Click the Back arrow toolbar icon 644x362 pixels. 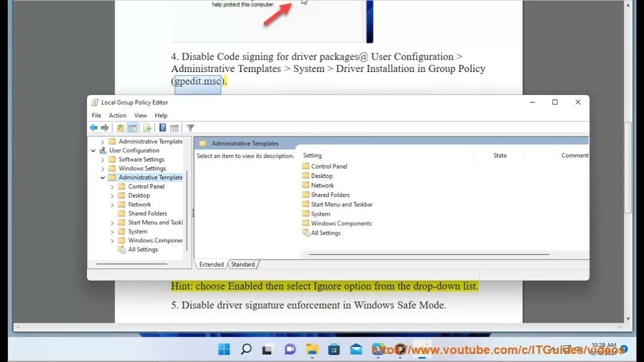pyautogui.click(x=94, y=128)
